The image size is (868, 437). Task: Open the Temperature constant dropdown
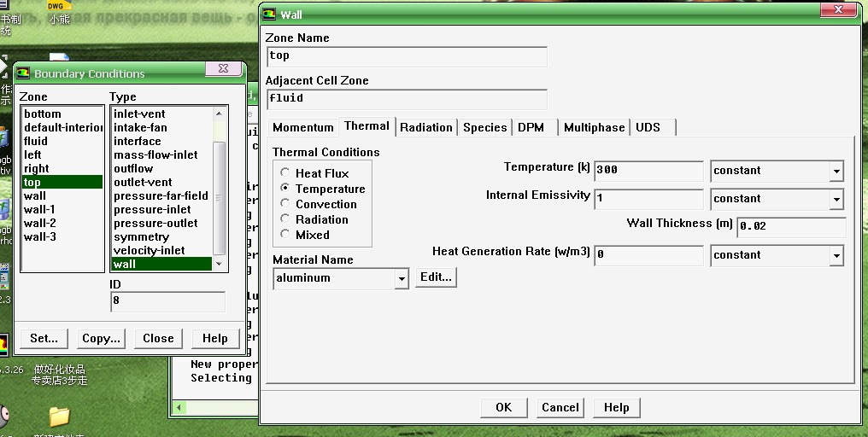(x=836, y=172)
